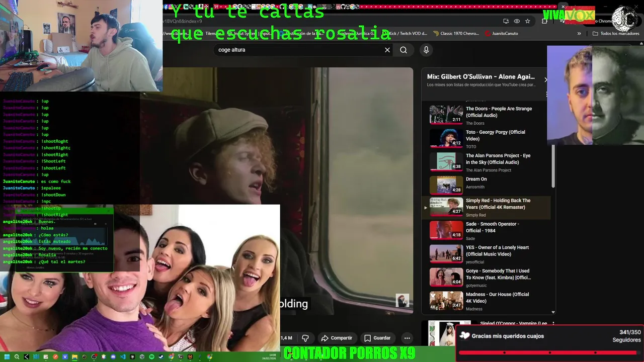644x362 pixels.
Task: Open options for Sinéad O'Connor video
Action: [553, 324]
